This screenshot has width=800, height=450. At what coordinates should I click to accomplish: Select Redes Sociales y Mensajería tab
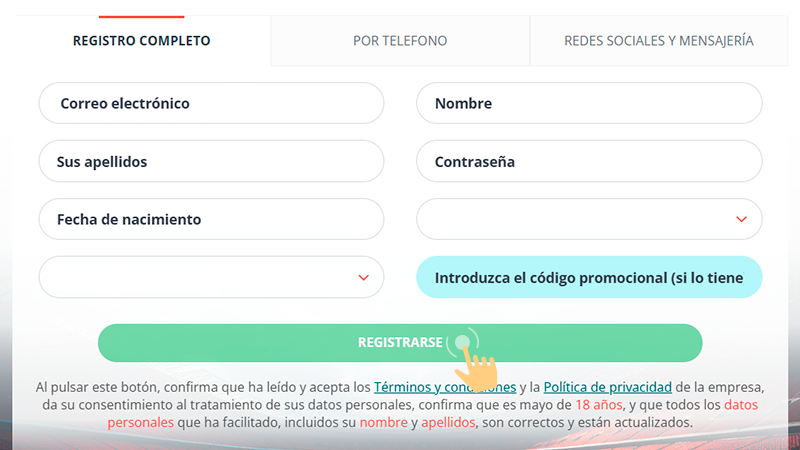point(658,41)
